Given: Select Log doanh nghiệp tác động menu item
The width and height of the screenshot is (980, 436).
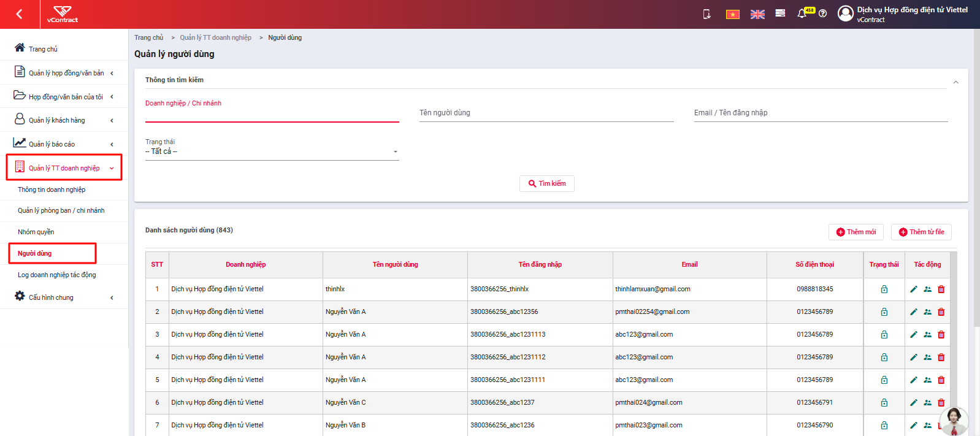Looking at the screenshot, I should [57, 275].
